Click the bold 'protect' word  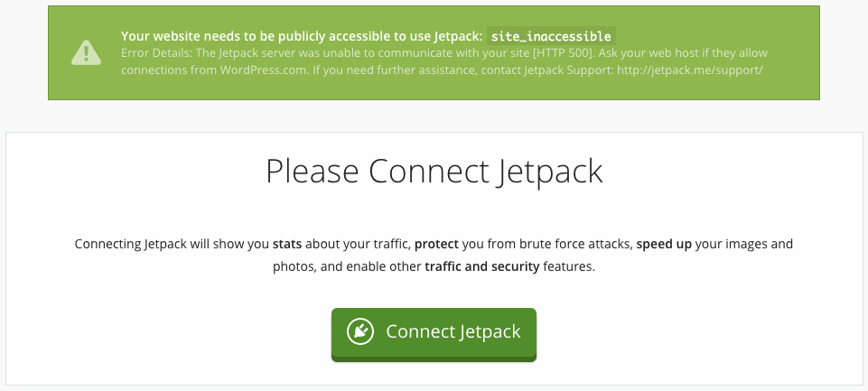pos(437,244)
